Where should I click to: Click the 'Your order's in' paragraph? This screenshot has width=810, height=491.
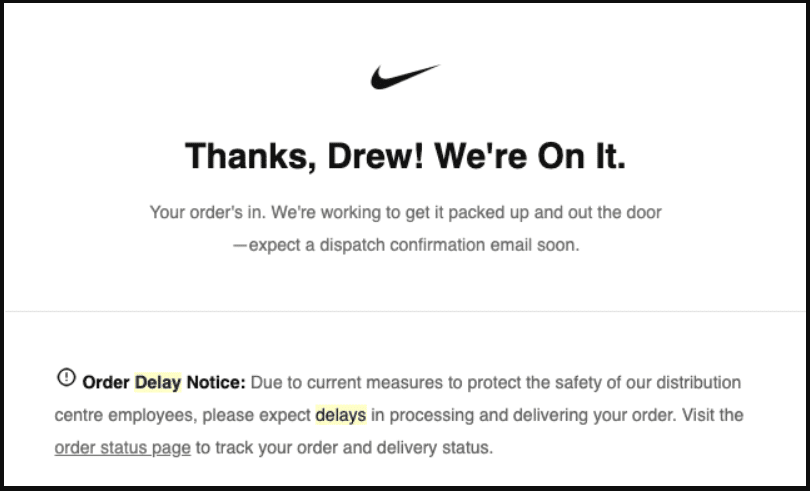(x=406, y=228)
